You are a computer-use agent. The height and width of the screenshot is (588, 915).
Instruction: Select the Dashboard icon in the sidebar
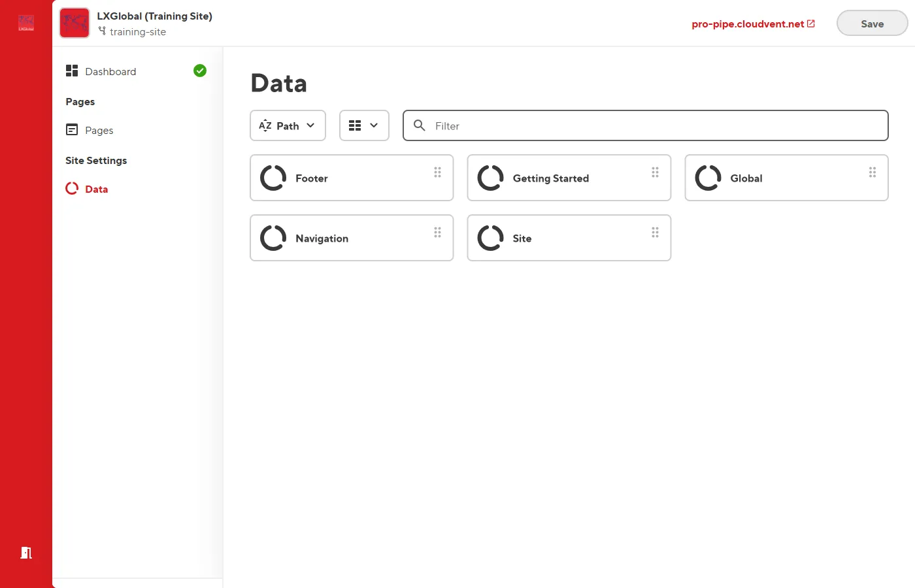(x=72, y=71)
